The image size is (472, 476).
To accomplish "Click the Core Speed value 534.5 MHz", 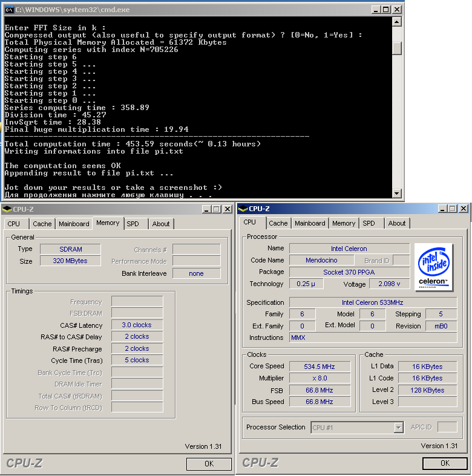I will click(320, 367).
